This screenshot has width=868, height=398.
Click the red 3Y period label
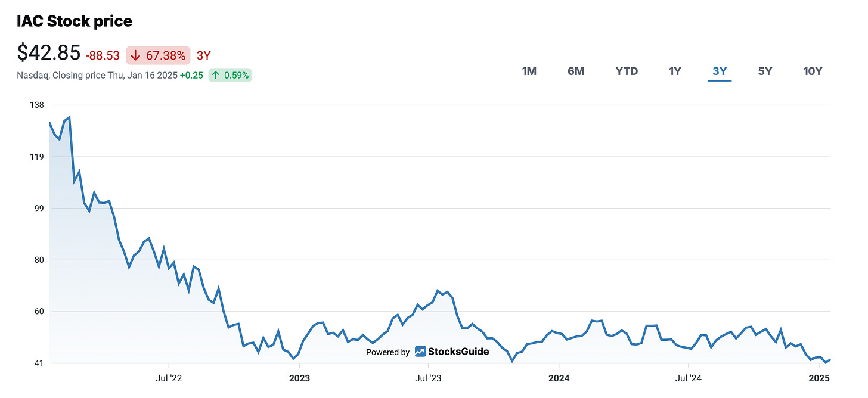pyautogui.click(x=204, y=55)
